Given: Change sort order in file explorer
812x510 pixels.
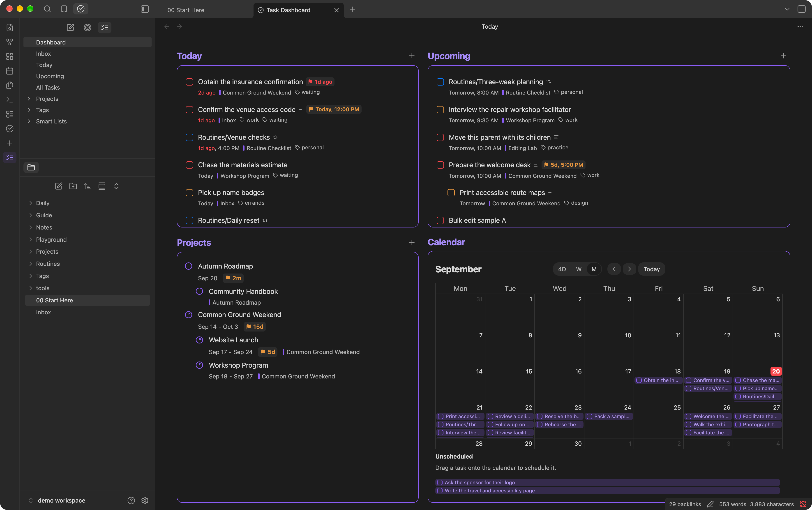Looking at the screenshot, I should point(87,186).
